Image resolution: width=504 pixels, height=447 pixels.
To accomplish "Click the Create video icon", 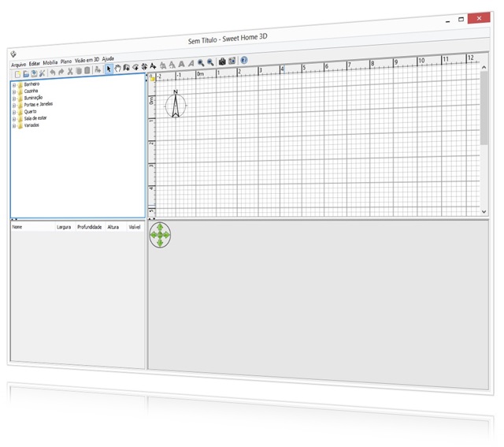I will click(232, 61).
